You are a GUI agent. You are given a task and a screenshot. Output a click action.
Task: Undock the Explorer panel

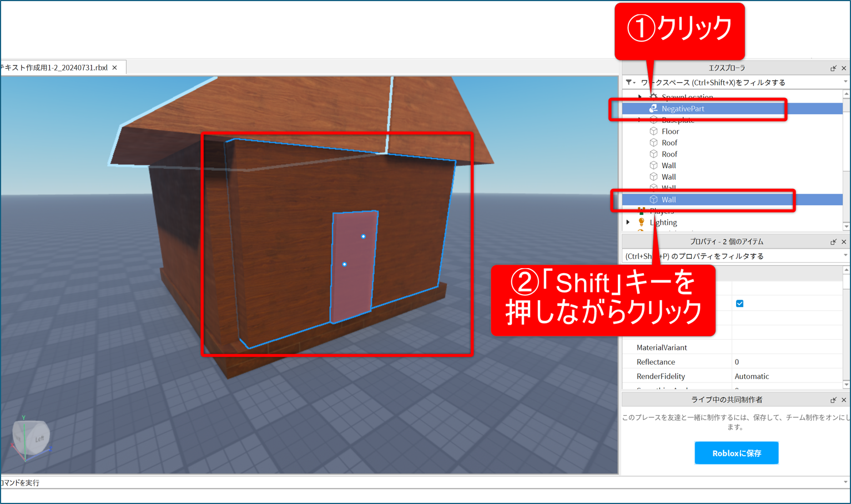coord(833,68)
